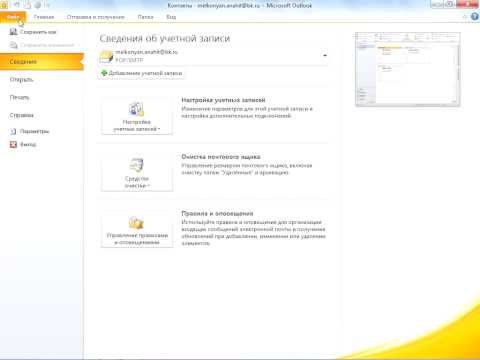Open the Отправка и получение tab
Image resolution: width=480 pixels, height=360 pixels.
pos(96,17)
